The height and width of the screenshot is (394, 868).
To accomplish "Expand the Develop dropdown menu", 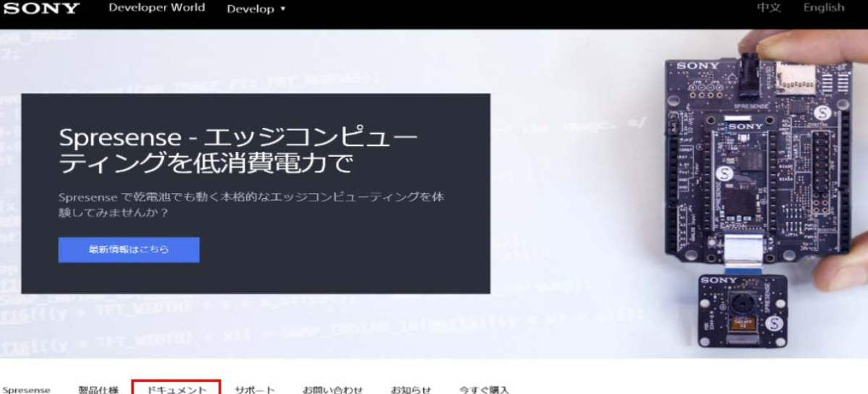I will click(x=256, y=9).
